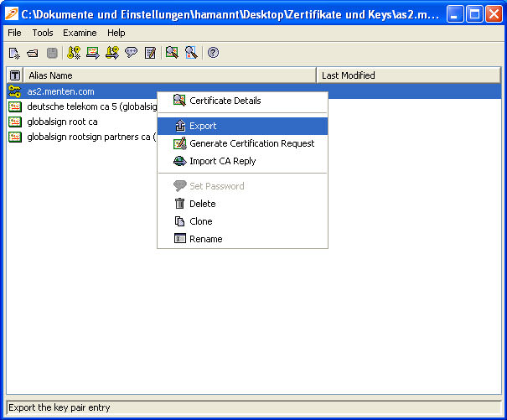
Task: Click the Examine CRL toolbar icon
Action: (191, 53)
